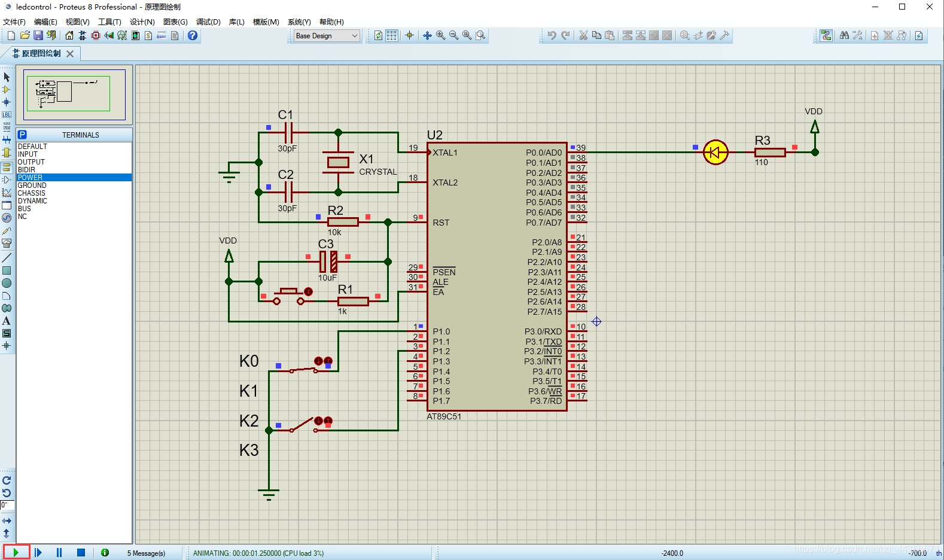
Task: Click the yellow LED component
Action: tap(715, 153)
